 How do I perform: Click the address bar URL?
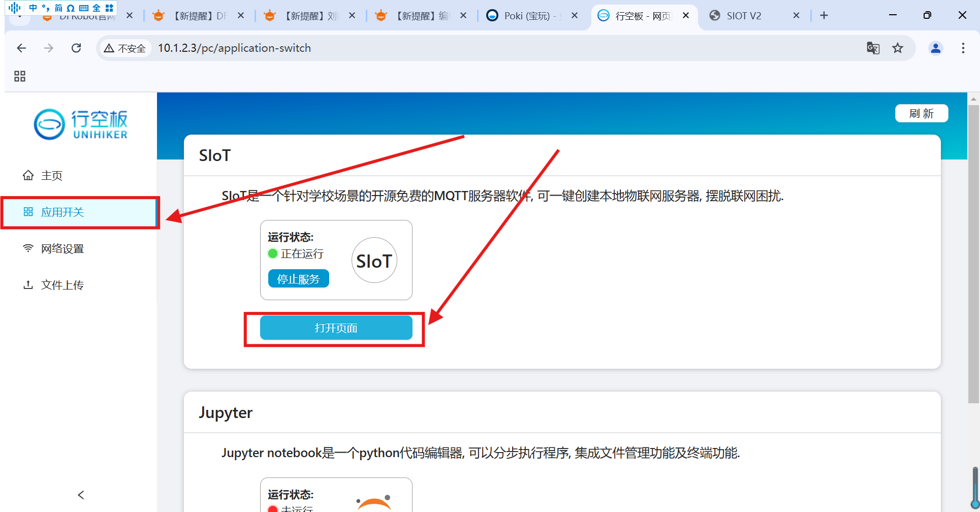[234, 48]
